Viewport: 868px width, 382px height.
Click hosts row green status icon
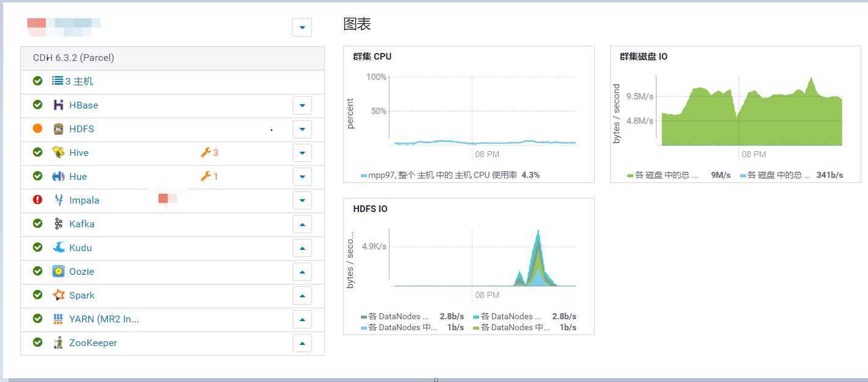38,80
